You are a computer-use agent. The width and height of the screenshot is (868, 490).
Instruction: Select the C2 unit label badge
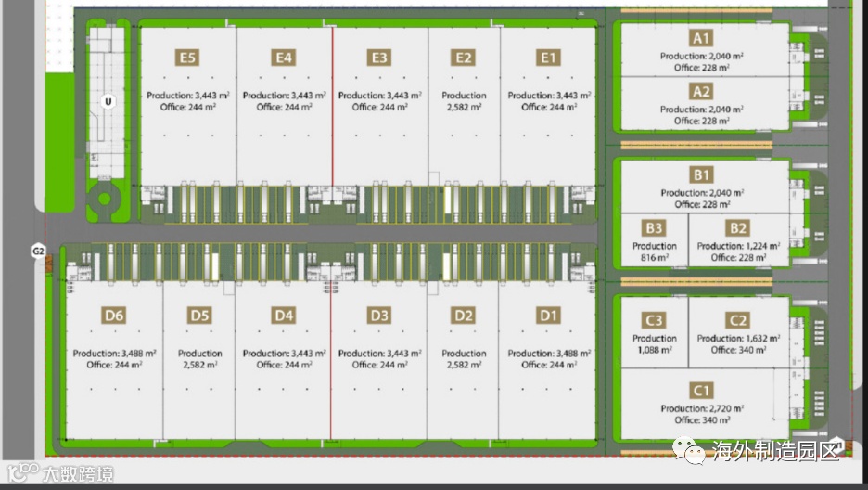[x=738, y=320]
